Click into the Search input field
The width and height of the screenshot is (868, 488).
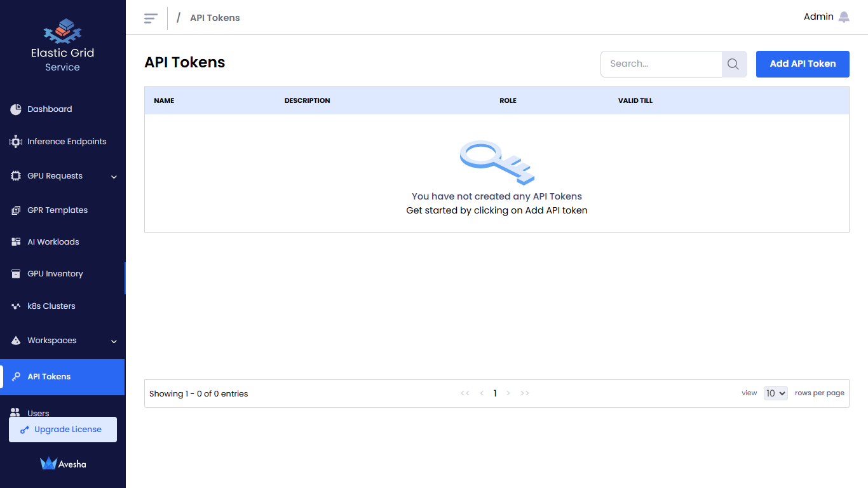[x=661, y=64]
